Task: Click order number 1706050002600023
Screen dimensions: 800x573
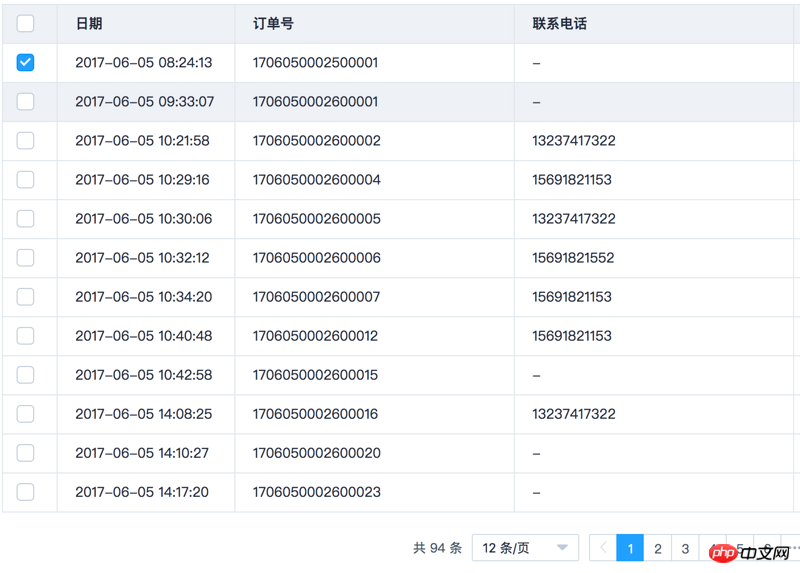Action: pos(317,492)
